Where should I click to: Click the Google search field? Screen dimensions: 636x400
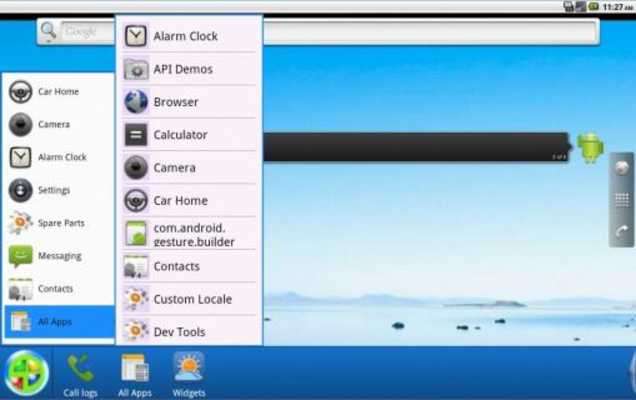[329, 32]
